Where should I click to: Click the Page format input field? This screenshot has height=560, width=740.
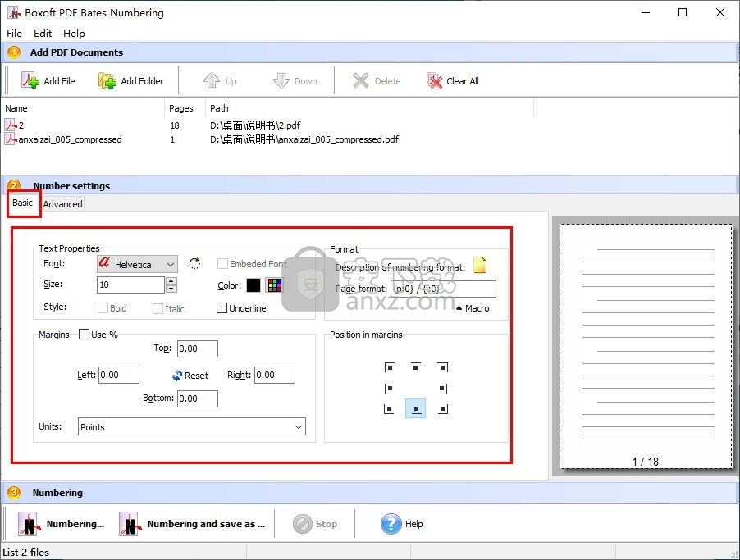point(443,289)
